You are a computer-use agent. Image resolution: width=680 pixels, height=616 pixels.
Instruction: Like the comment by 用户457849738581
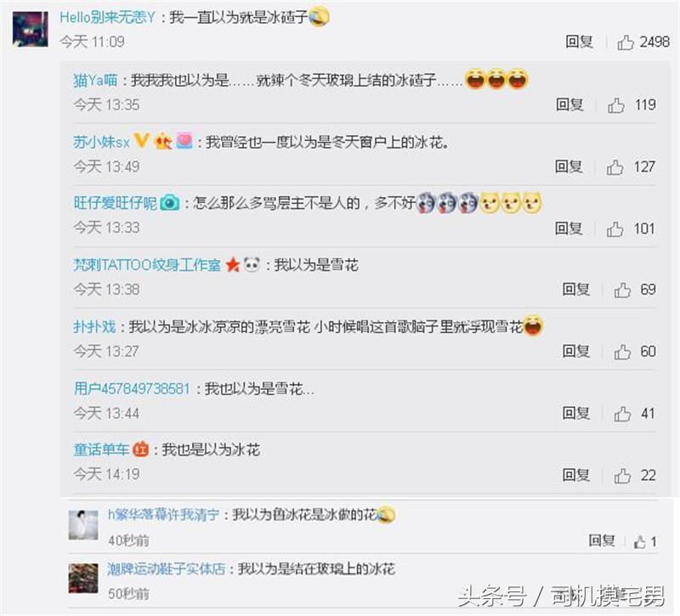622,414
